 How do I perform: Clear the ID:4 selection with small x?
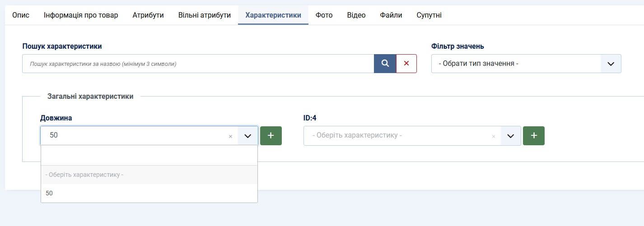(x=493, y=136)
